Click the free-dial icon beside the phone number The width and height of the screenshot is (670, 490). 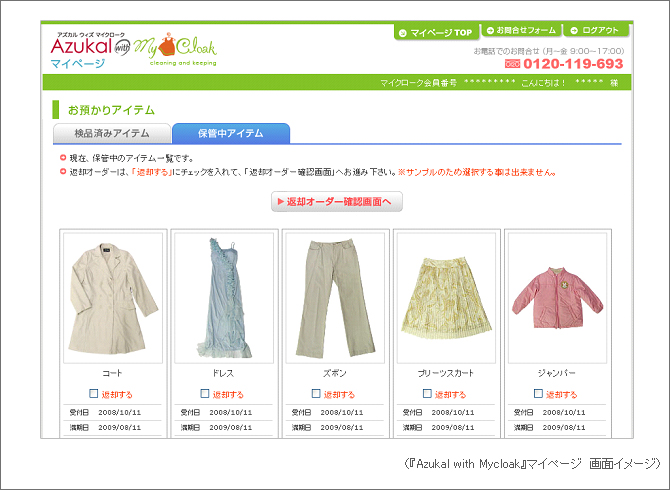[512, 64]
